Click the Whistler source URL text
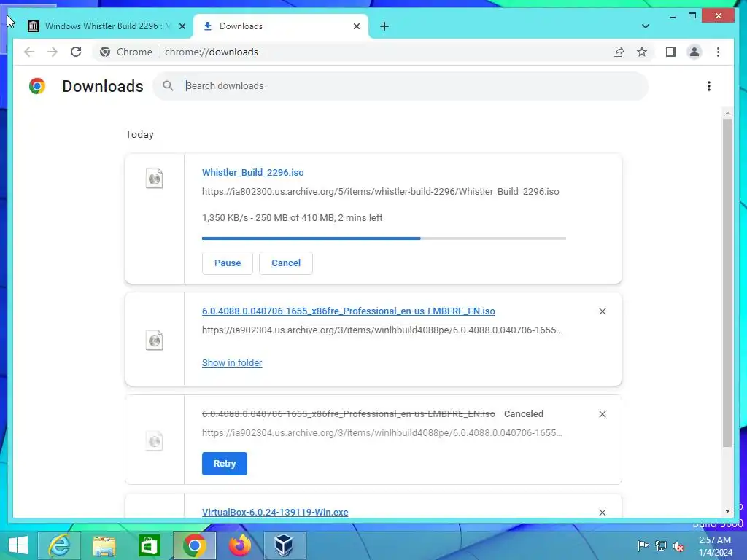This screenshot has height=560, width=747. (380, 192)
